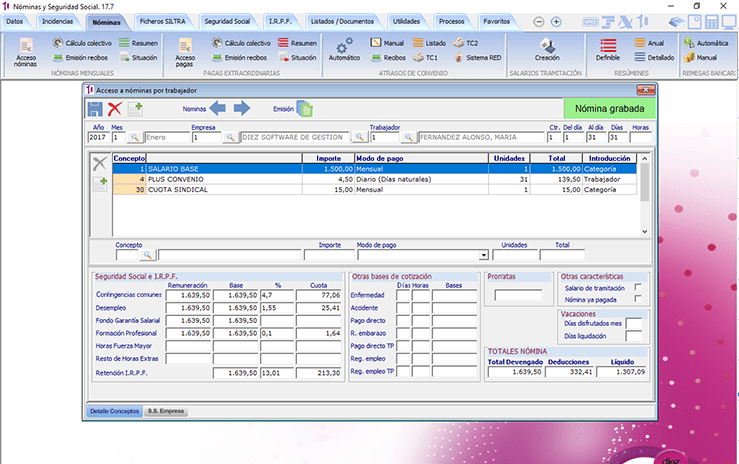Click the blue save disk icon

tap(95, 108)
